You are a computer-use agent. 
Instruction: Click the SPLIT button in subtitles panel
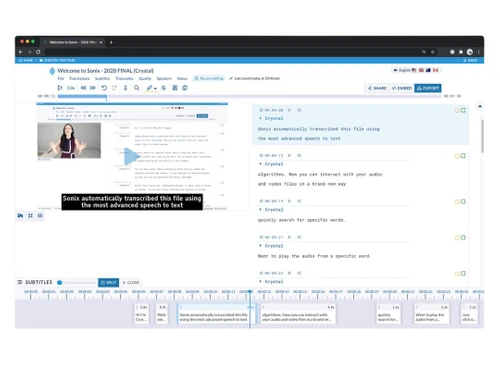(x=108, y=282)
